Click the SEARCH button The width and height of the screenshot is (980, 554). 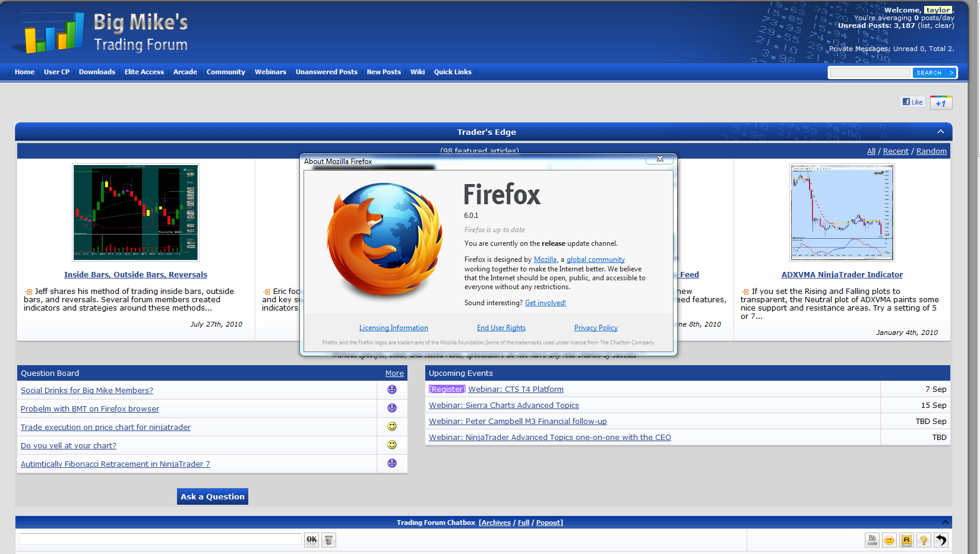click(x=934, y=72)
